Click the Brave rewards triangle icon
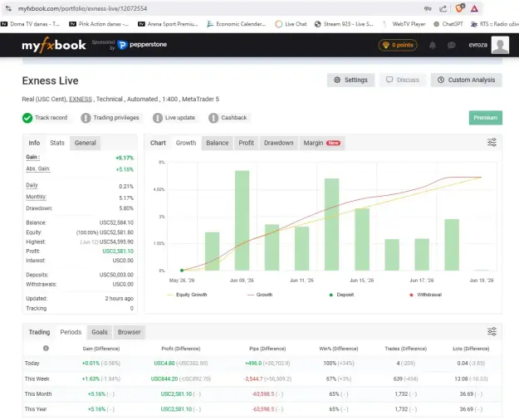This screenshot has width=519, height=420. (x=474, y=8)
